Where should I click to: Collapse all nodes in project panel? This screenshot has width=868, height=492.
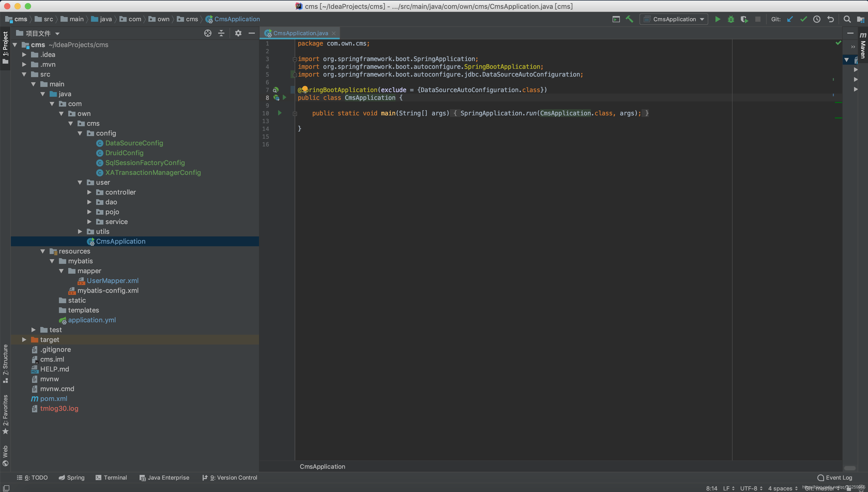click(x=221, y=33)
